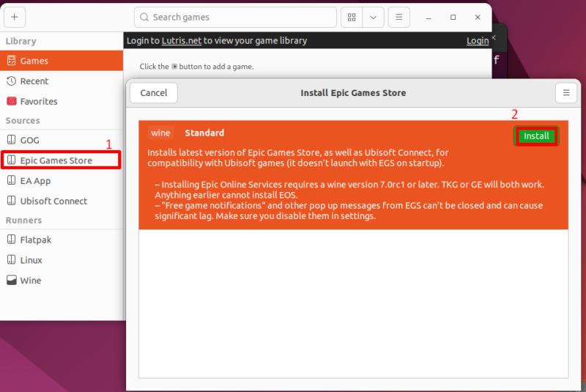Image resolution: width=586 pixels, height=392 pixels.
Task: Click the Recent clock icon
Action: pos(12,81)
